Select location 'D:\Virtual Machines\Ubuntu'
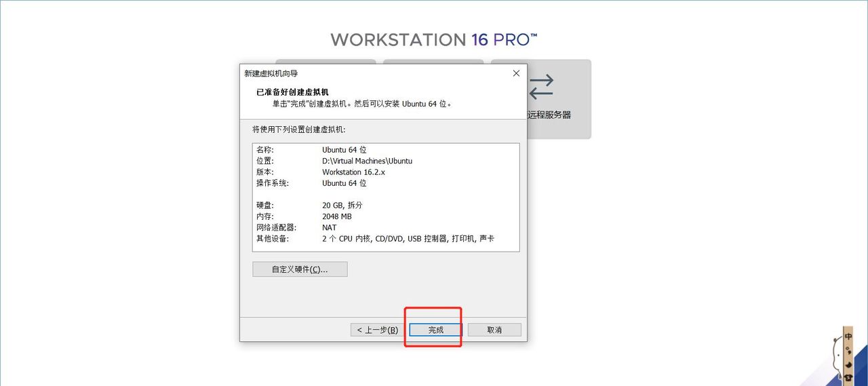868x386 pixels. tap(367, 161)
